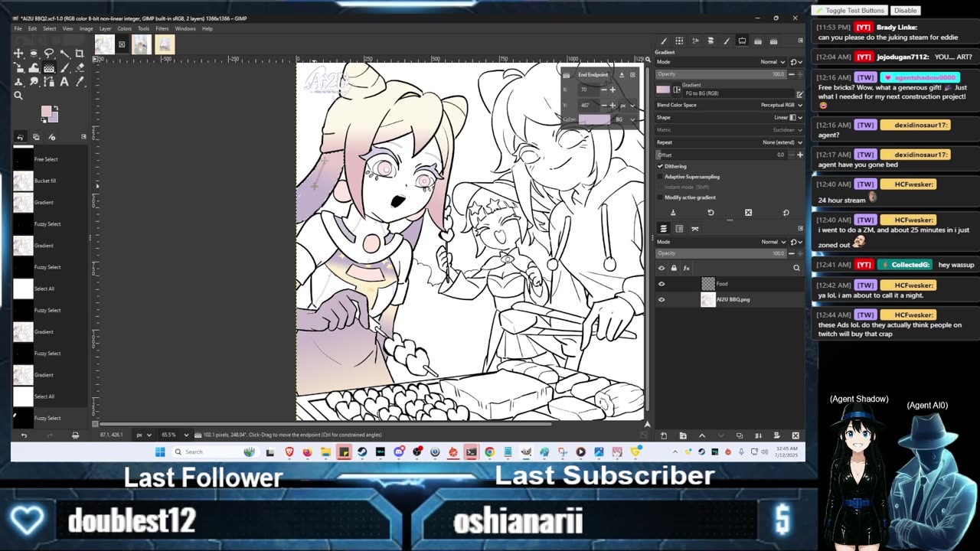Open Steam from the Windows taskbar
The image size is (980, 551).
pyautogui.click(x=362, y=452)
